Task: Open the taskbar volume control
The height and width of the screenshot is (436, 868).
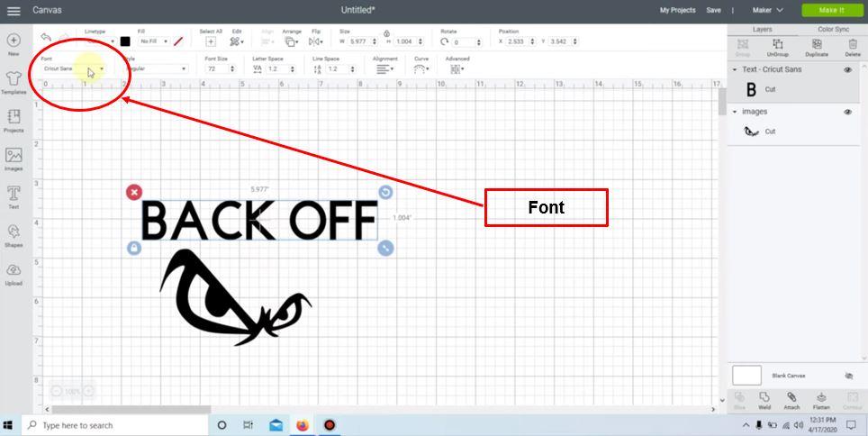Action: 798,425
